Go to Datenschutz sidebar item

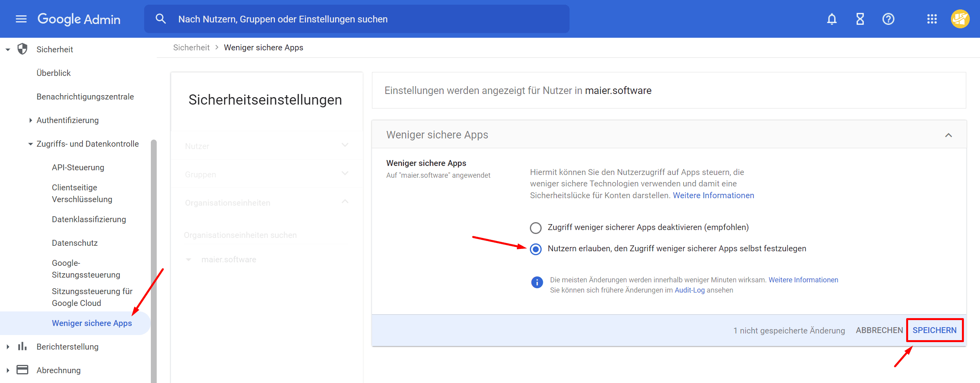(x=75, y=243)
